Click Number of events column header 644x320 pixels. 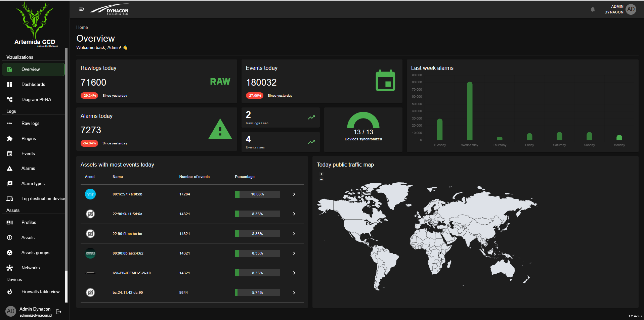194,177
